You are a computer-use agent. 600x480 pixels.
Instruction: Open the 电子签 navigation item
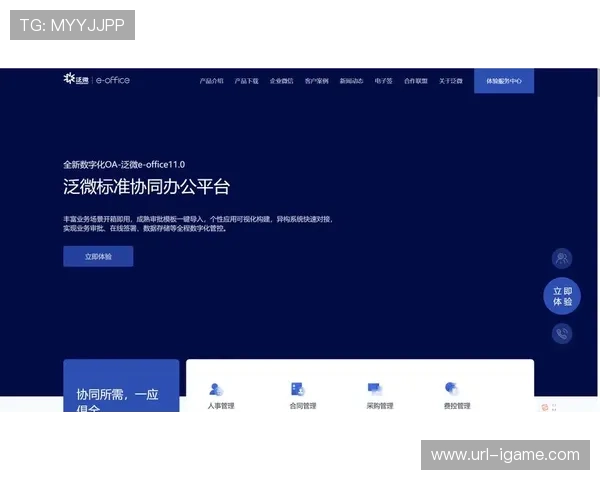coord(383,81)
